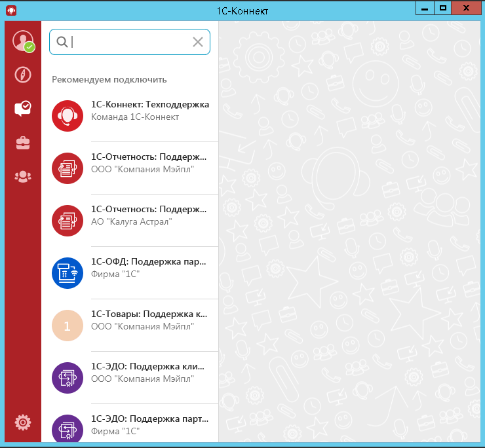Select 1С-Отчетность from АО Калуга Астрал
485x448 pixels.
(149, 215)
